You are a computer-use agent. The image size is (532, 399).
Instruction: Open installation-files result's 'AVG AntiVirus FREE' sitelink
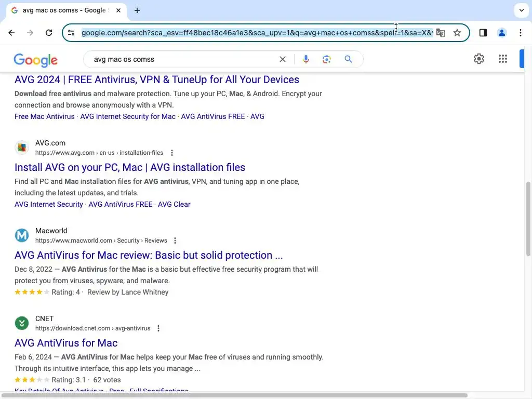(x=121, y=204)
